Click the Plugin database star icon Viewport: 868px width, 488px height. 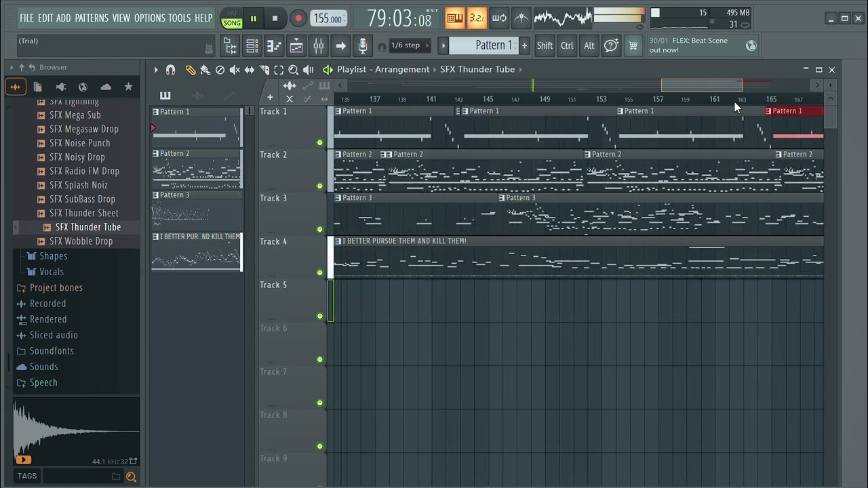point(128,87)
